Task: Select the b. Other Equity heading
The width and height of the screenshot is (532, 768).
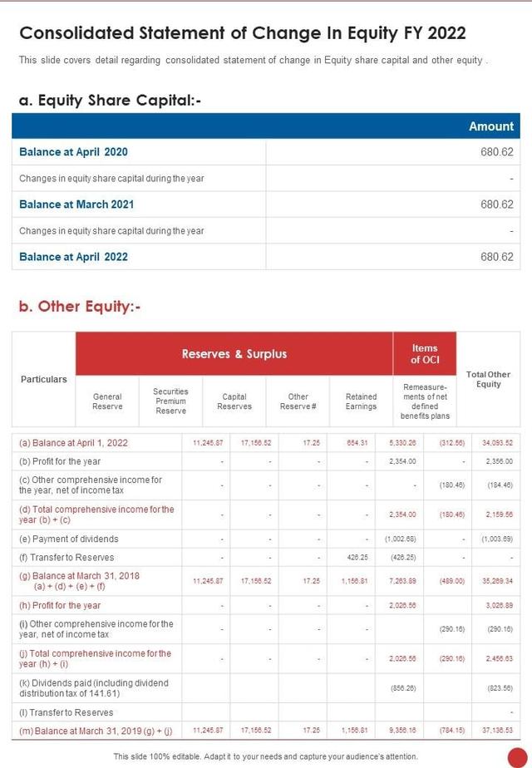Action: (79, 307)
